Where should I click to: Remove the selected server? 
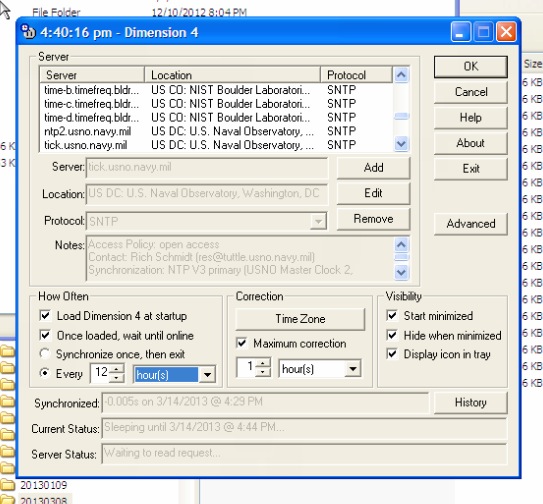point(373,219)
